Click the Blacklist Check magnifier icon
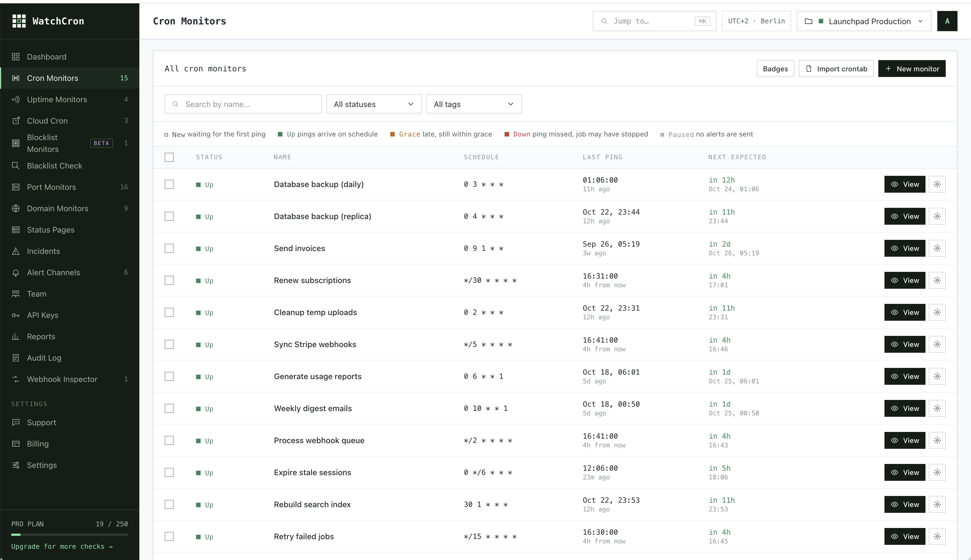 click(16, 166)
